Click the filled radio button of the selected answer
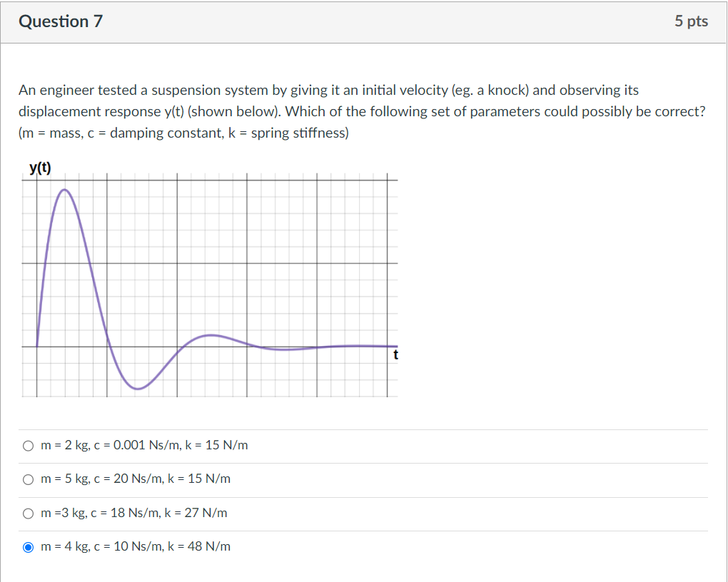Screen dimensions: 728x582 click(x=29, y=546)
